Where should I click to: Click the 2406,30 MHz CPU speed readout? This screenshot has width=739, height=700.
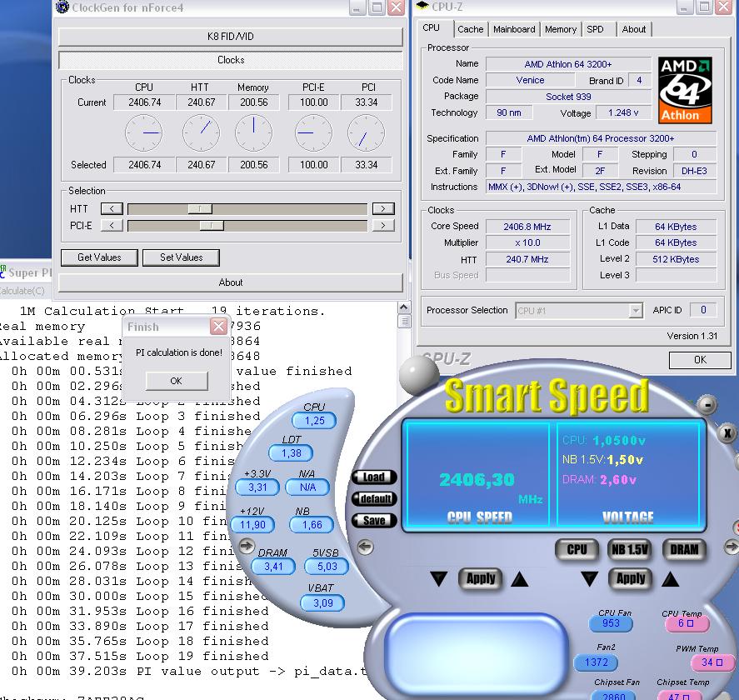tap(477, 480)
